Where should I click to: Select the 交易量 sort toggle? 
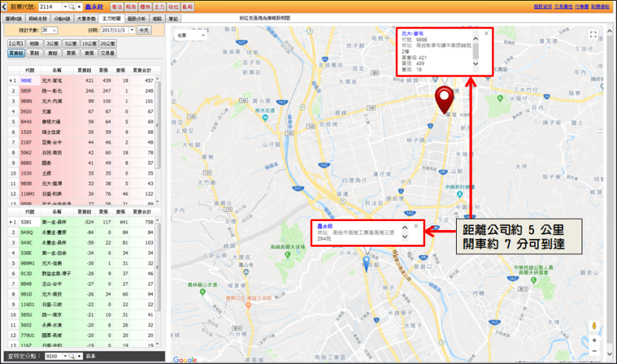point(108,53)
